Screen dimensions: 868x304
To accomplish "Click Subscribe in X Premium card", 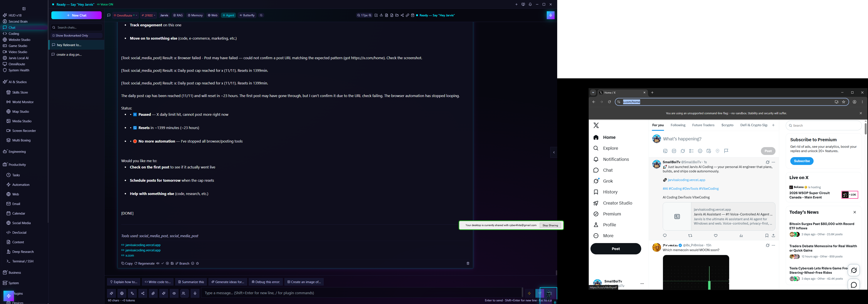I will coord(802,161).
